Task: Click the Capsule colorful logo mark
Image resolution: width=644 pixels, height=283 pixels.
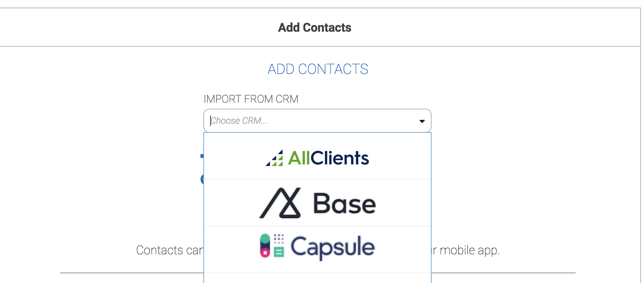Action: click(272, 246)
